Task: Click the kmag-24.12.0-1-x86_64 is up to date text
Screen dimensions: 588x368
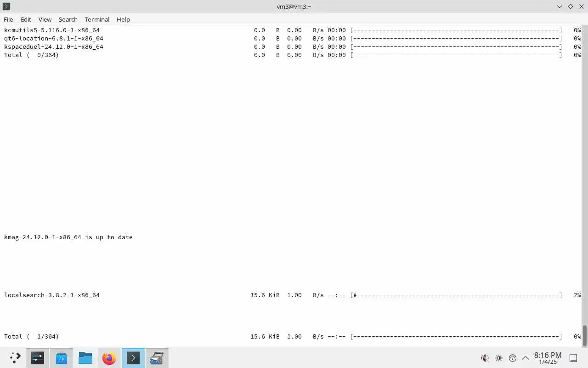Action: pos(68,237)
